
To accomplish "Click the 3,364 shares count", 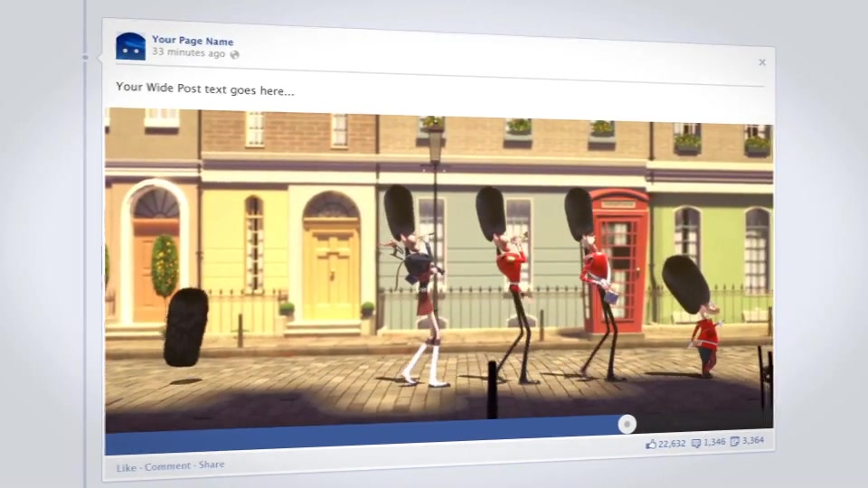I will coord(753,440).
